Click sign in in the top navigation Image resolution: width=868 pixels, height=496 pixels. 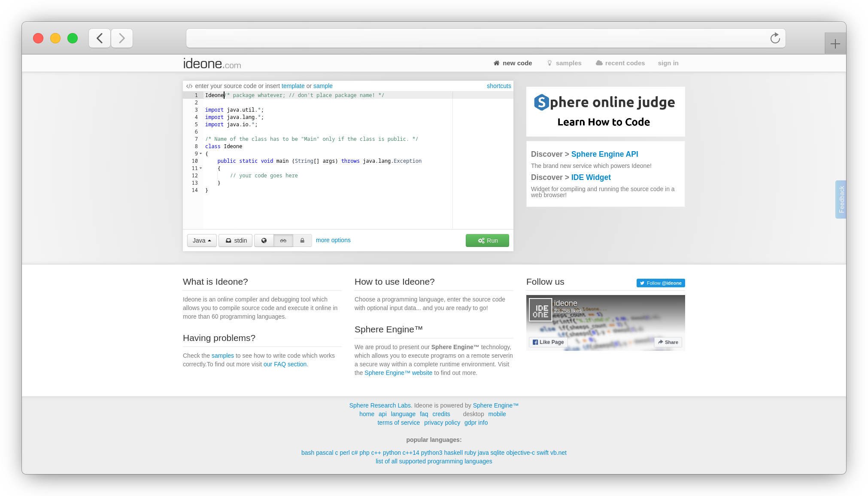pos(668,63)
